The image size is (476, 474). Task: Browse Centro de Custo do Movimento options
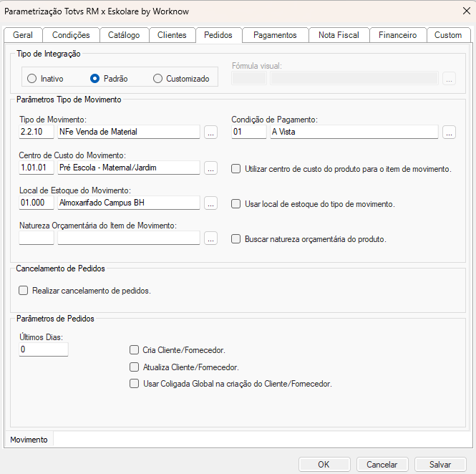click(210, 168)
